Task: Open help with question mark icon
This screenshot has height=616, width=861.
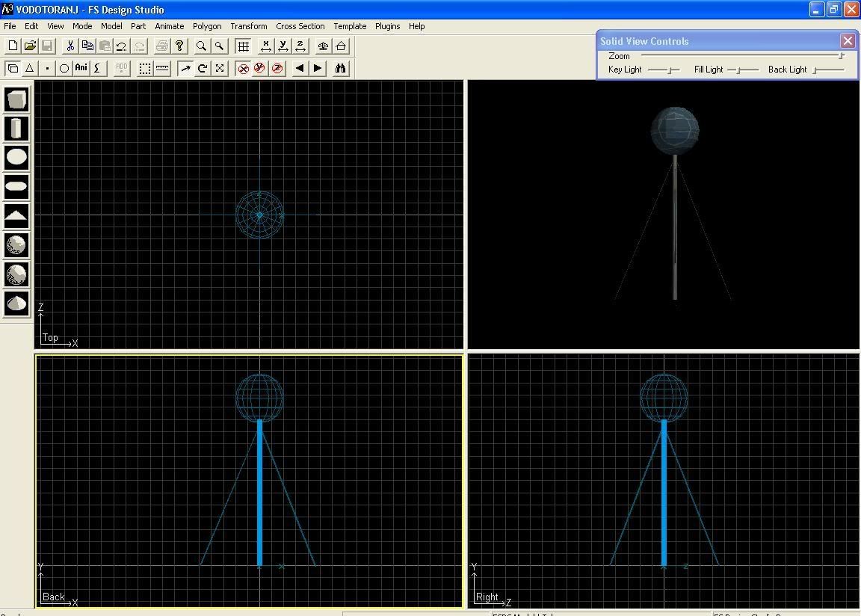Action: coord(179,46)
